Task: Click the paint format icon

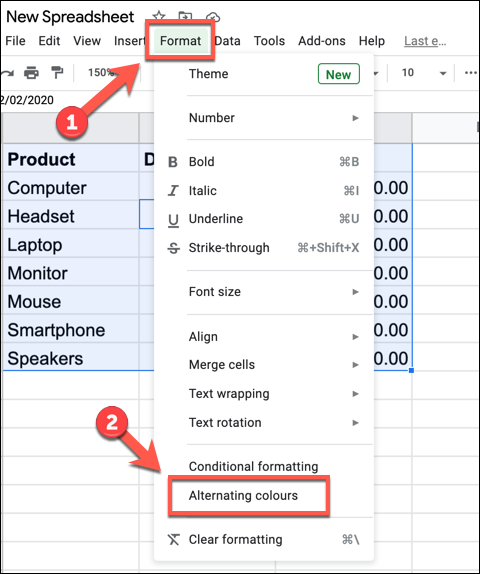Action: (x=57, y=73)
